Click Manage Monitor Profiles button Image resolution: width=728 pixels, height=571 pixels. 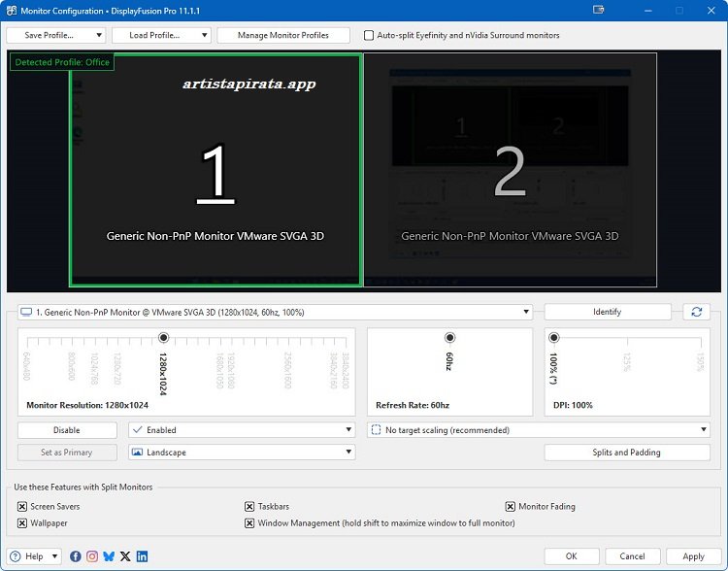283,35
